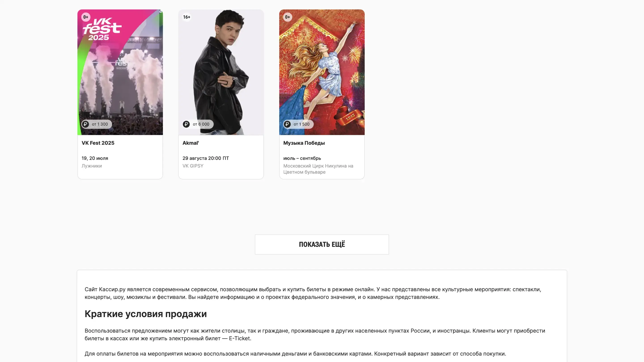Select the VK GIPSY venue link
644x362 pixels.
pos(193,166)
